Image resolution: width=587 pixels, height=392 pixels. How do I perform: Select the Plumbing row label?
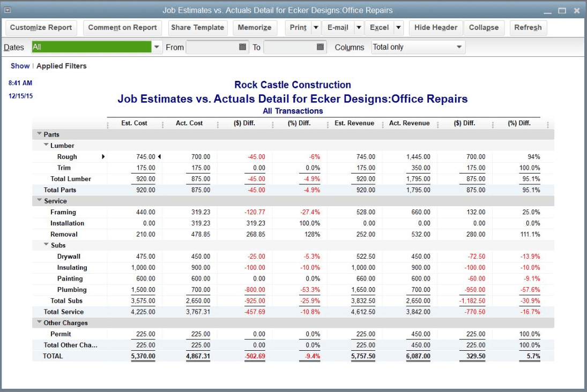point(71,290)
